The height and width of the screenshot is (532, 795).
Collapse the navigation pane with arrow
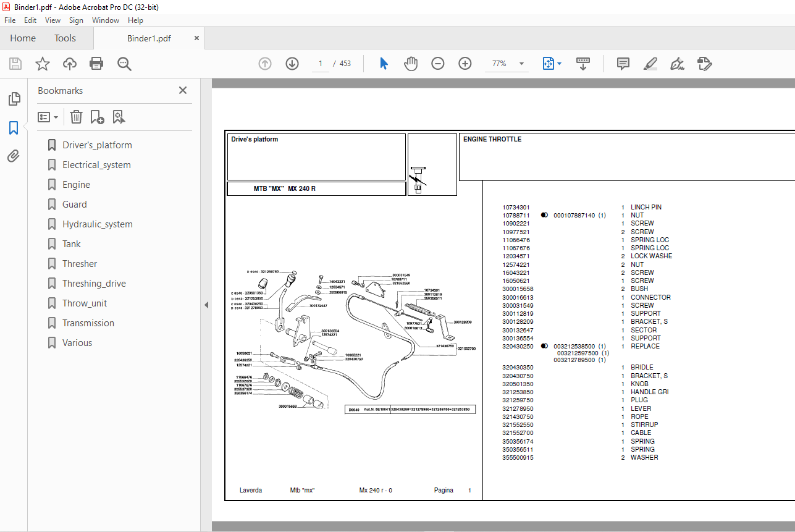click(207, 305)
